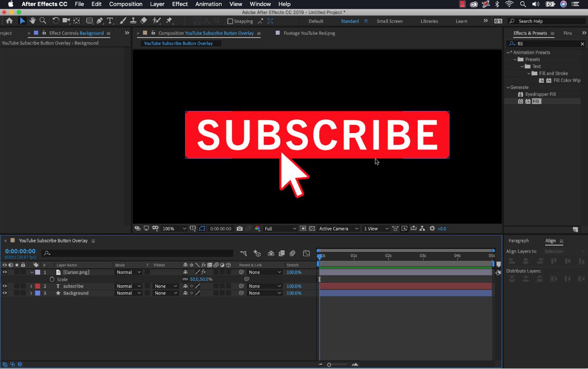Select the Pen tool

coord(100,20)
